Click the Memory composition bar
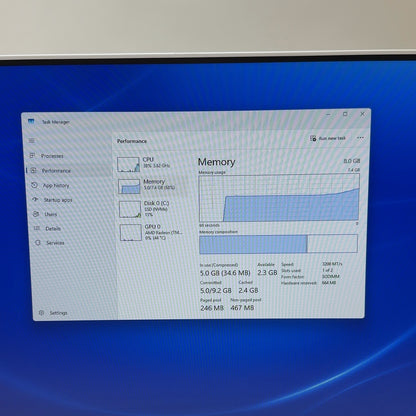The height and width of the screenshot is (416, 416). (278, 244)
